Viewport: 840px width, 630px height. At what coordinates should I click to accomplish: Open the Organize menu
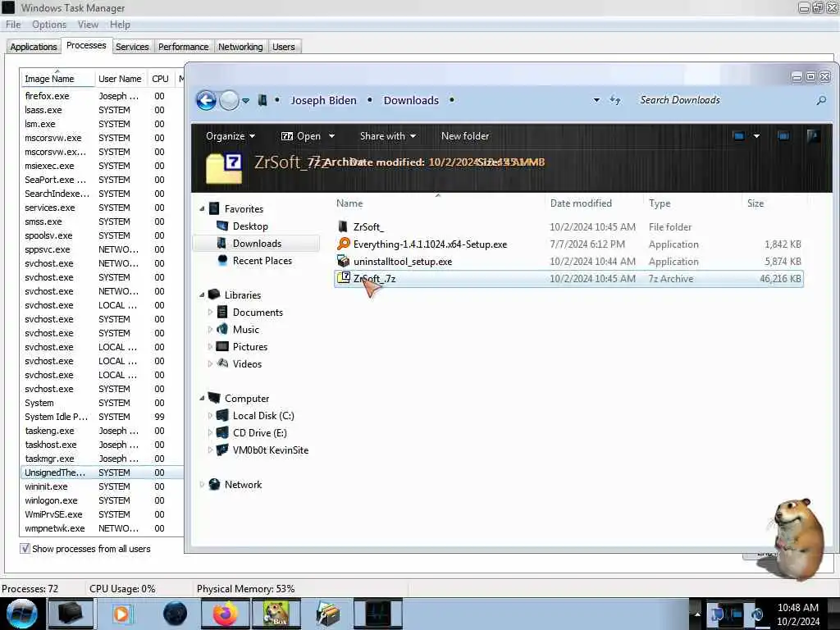pos(231,136)
